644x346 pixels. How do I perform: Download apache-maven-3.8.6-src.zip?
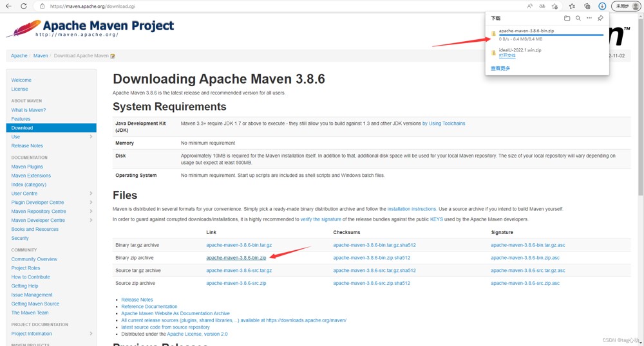click(x=236, y=283)
